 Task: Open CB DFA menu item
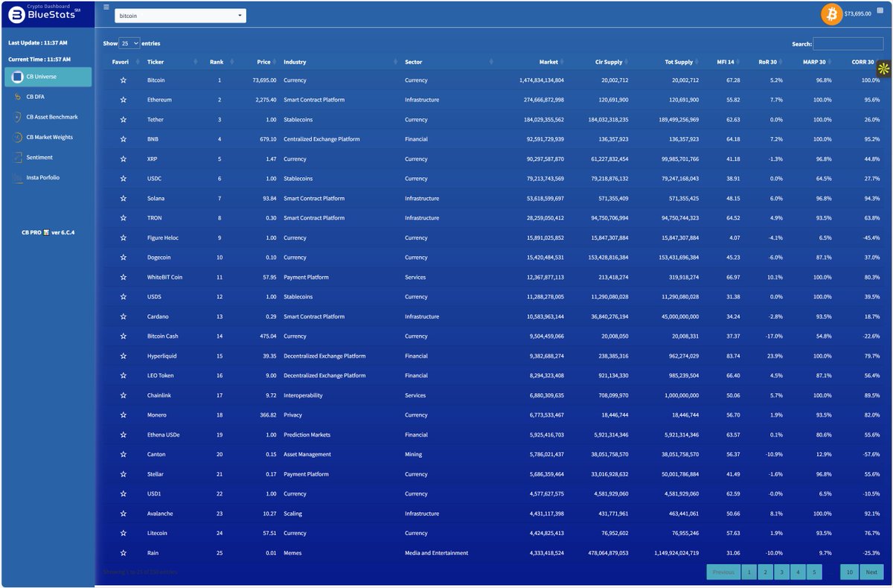48,97
